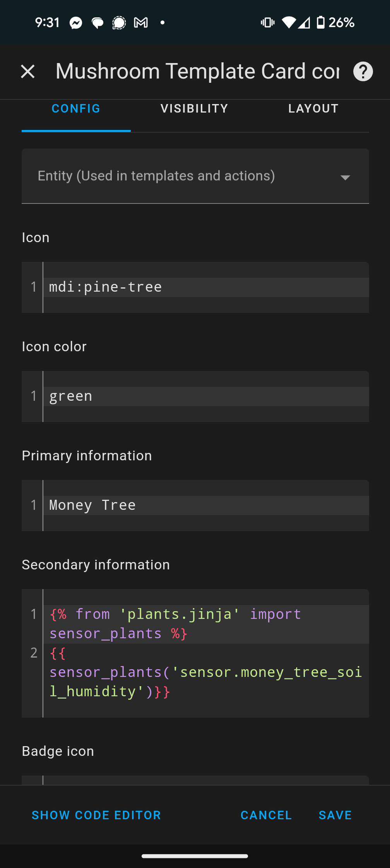Image resolution: width=390 pixels, height=868 pixels.
Task: Tap the Signal notification icon in status bar
Action: click(119, 23)
